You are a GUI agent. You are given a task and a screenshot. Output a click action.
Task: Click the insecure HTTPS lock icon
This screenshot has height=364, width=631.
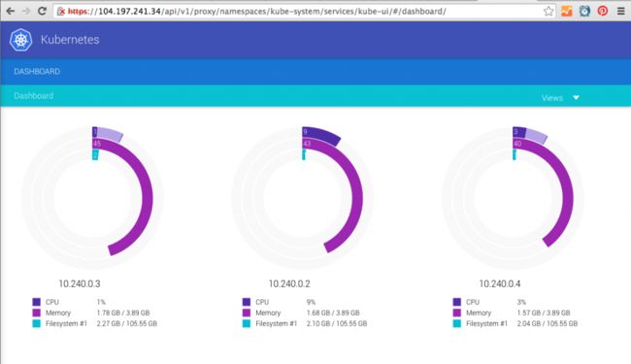[61, 12]
